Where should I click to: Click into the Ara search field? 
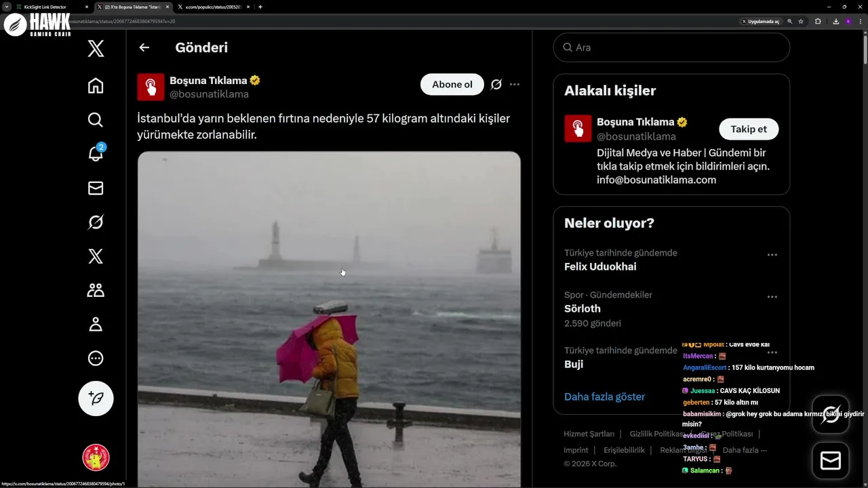click(x=671, y=47)
